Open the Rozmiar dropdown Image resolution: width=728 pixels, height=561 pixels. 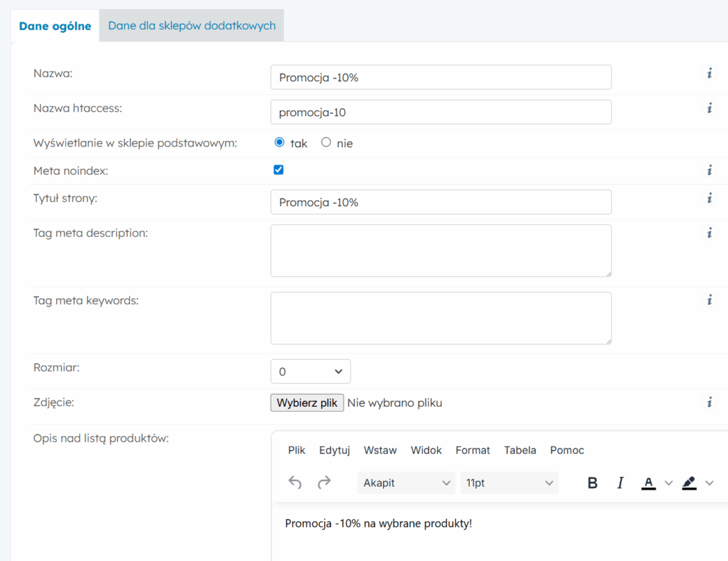coord(310,372)
